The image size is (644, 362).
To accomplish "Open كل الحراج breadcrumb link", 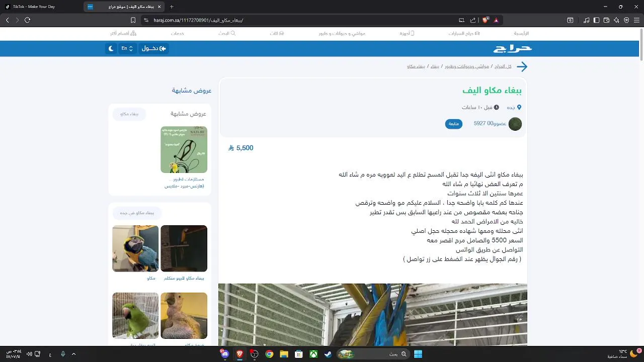I will click(x=503, y=66).
